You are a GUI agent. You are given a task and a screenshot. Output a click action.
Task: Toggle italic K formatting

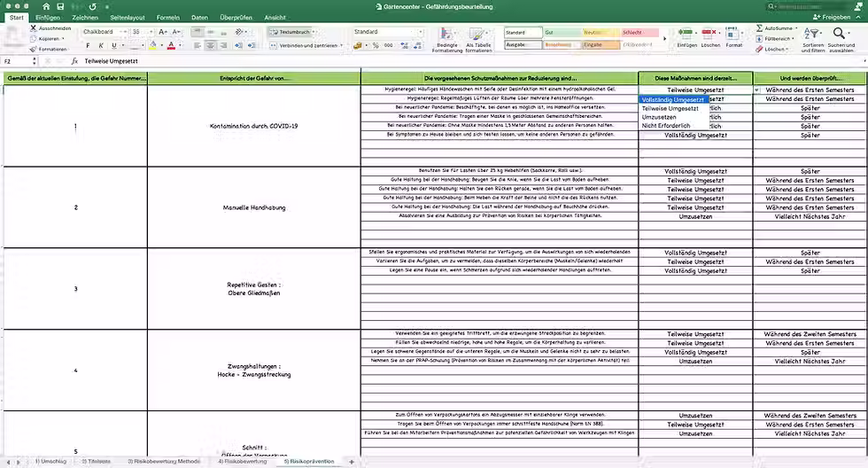pos(101,45)
